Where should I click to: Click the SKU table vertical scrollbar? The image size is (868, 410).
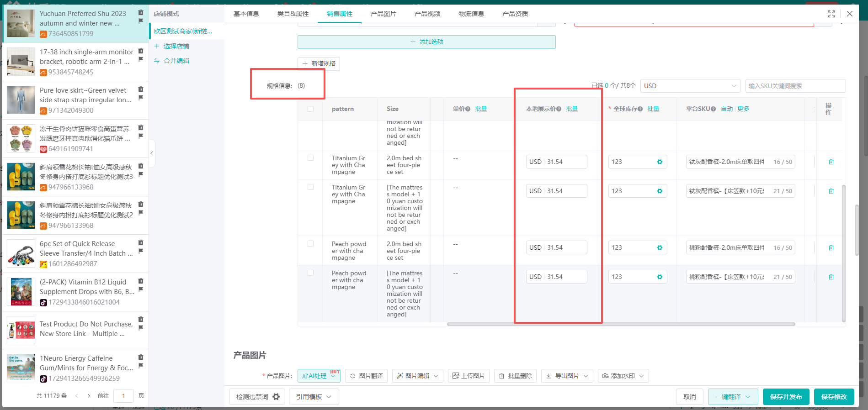point(844,253)
